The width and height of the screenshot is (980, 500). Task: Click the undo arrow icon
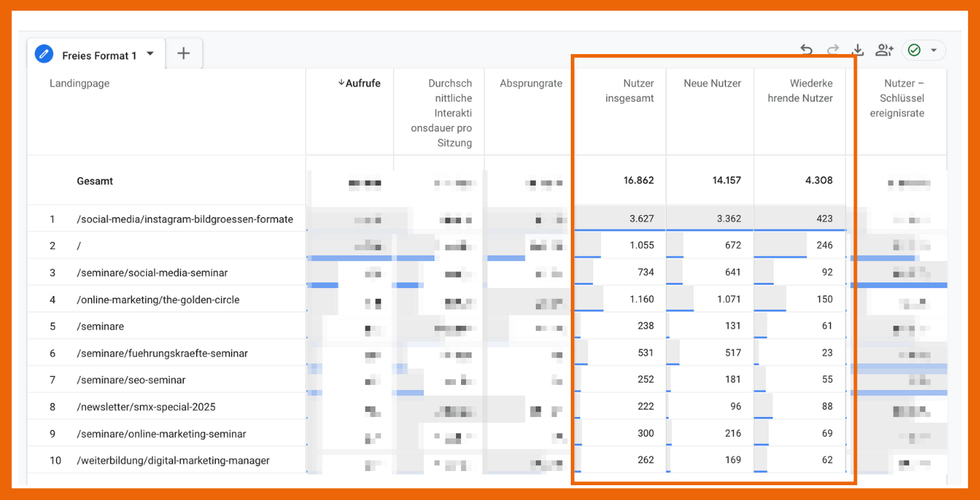click(x=807, y=50)
